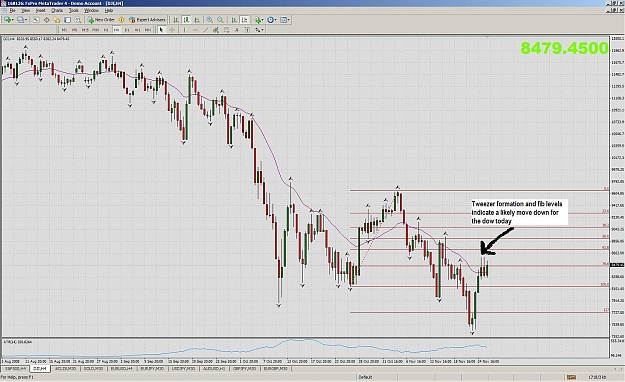
Task: Switch to Candlesticks chart display
Action: [186, 20]
